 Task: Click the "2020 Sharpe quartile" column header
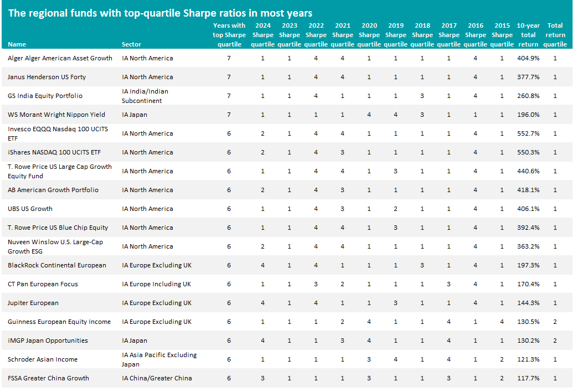pos(369,35)
